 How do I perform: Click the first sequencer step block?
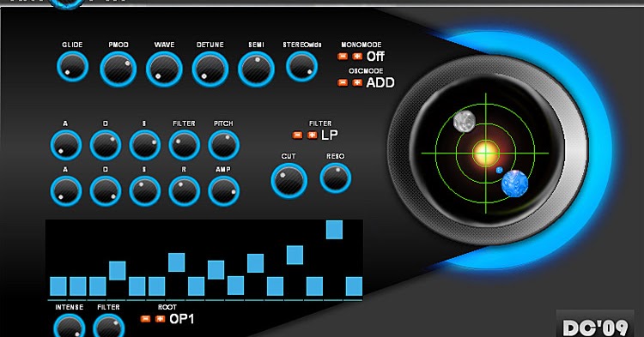tap(58, 286)
